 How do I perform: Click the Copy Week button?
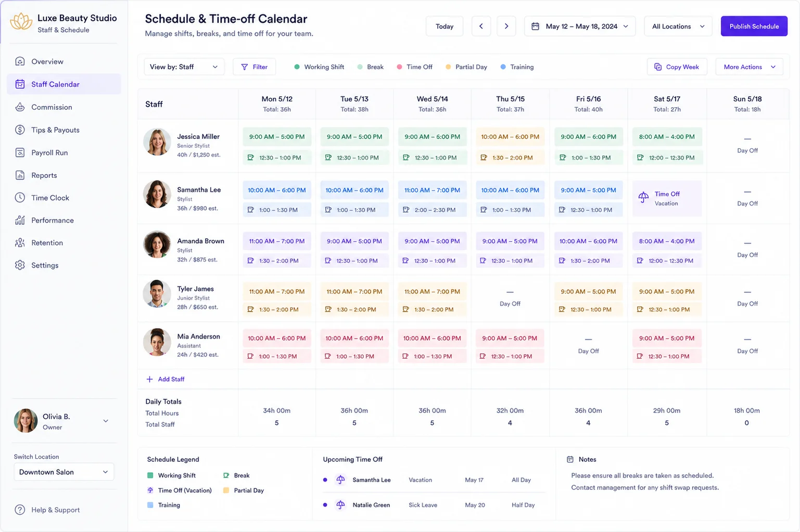click(677, 67)
